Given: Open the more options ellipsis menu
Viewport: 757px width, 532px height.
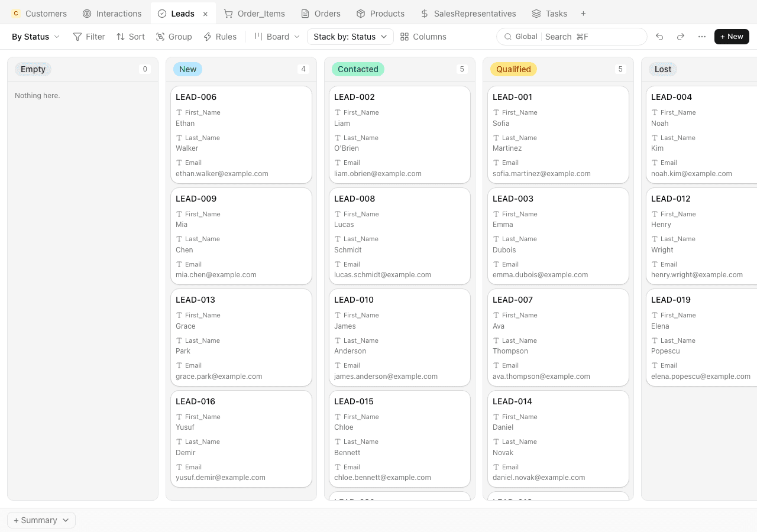Looking at the screenshot, I should point(702,37).
